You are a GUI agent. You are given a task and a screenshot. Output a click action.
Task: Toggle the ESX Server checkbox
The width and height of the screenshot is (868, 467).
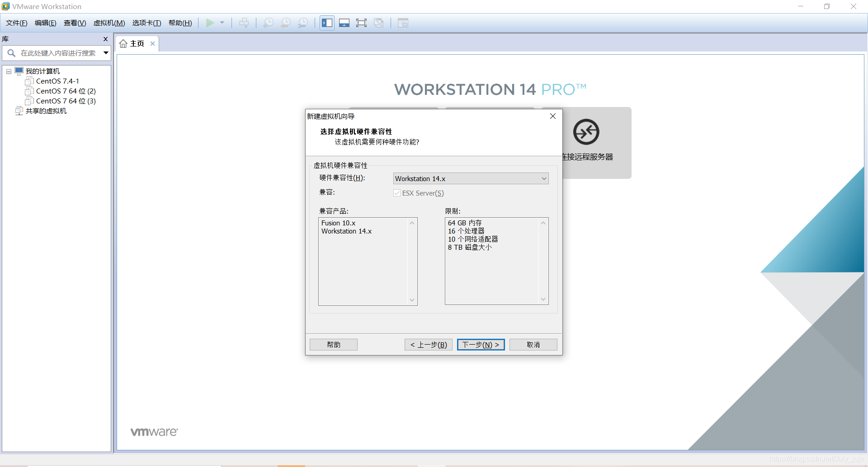pos(397,193)
